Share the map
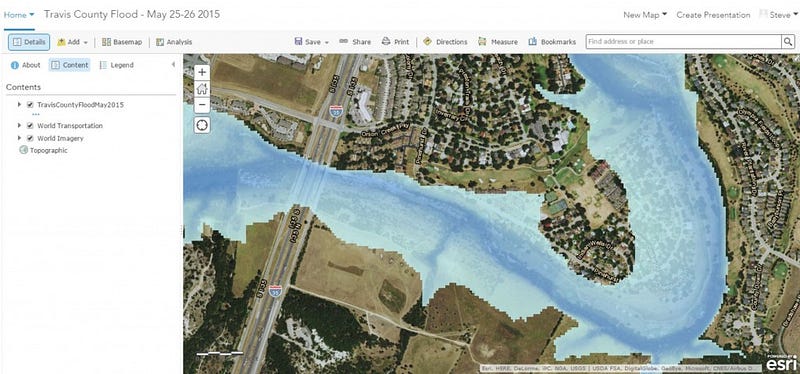Screen dimensions: 800x374 [355, 42]
